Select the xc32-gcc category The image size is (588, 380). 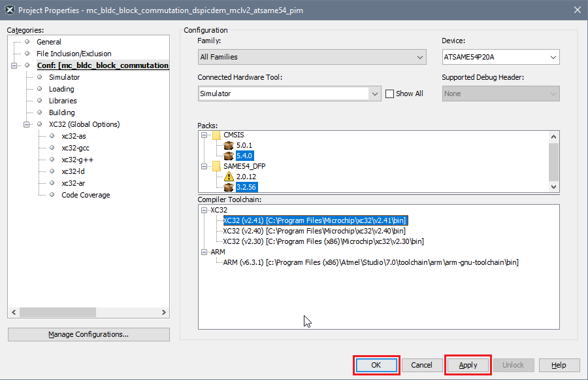[75, 148]
